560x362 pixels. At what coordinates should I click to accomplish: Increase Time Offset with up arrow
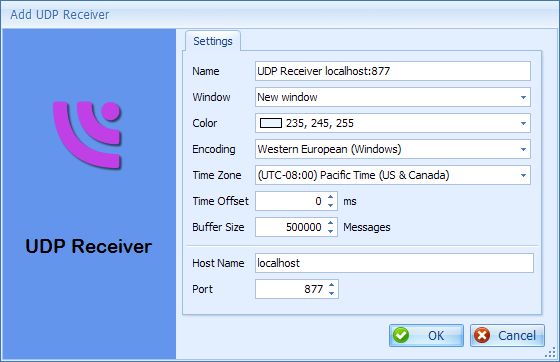331,197
